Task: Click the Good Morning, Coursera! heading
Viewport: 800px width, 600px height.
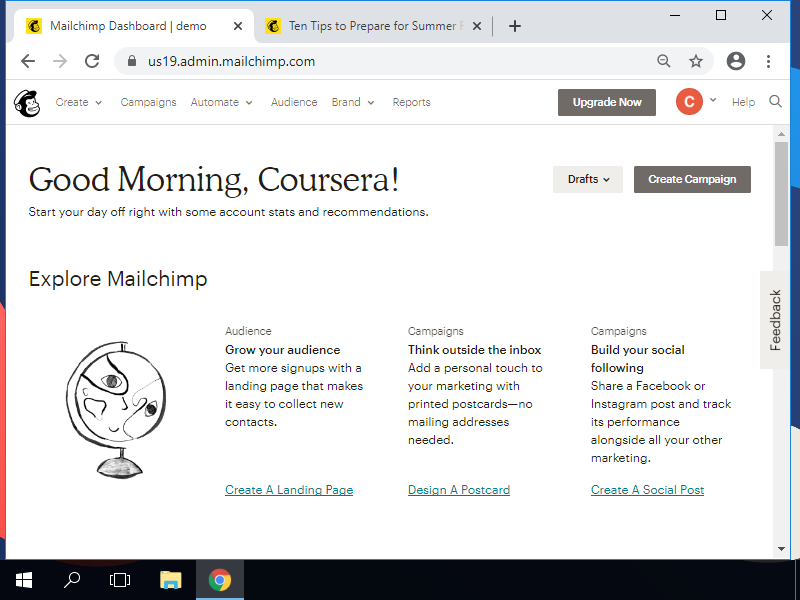Action: click(x=214, y=180)
